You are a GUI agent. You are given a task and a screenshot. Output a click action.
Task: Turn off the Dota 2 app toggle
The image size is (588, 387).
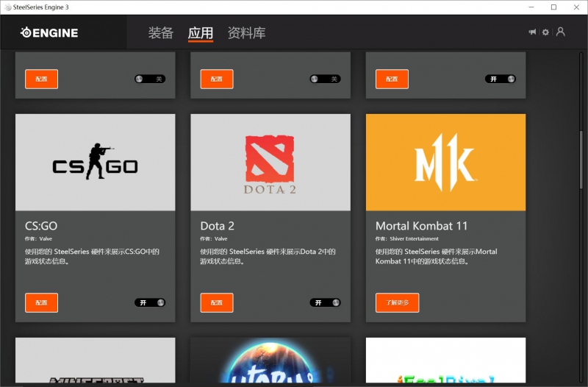pyautogui.click(x=325, y=302)
